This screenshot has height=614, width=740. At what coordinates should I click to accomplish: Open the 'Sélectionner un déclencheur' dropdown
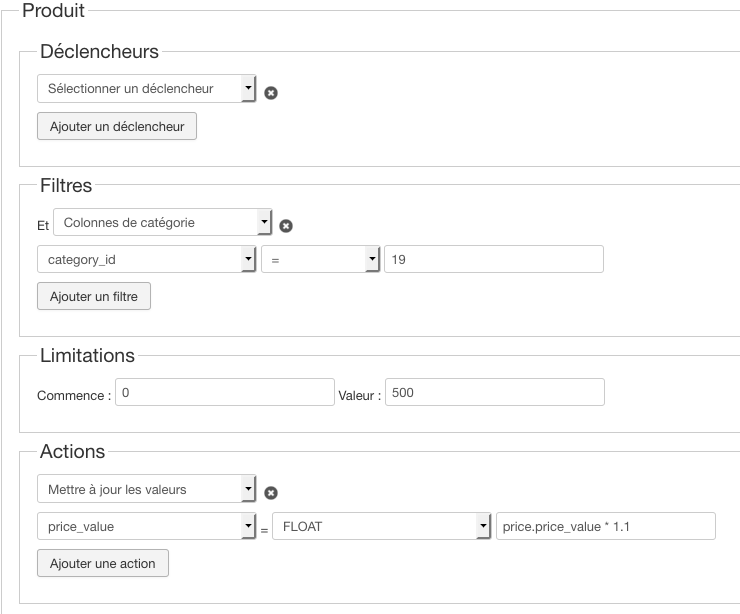(147, 89)
